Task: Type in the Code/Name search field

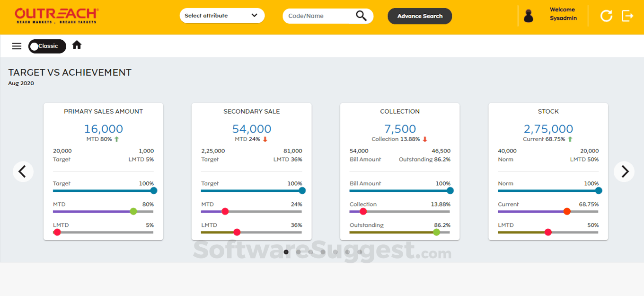Action: (x=318, y=16)
